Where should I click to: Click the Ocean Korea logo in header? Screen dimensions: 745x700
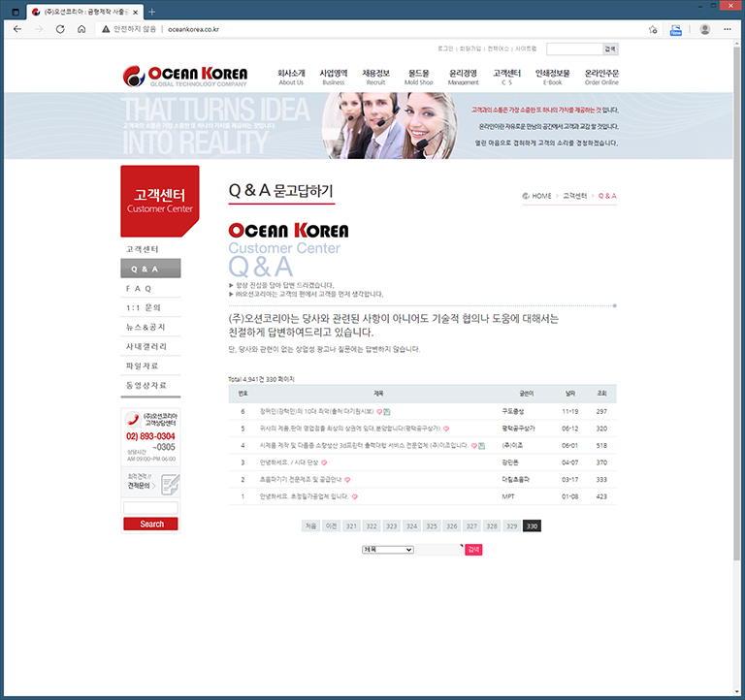[178, 77]
